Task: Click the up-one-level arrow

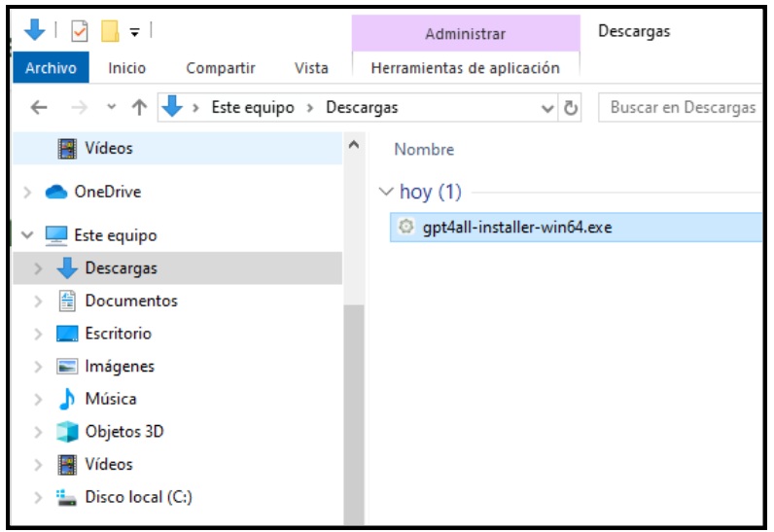Action: pos(139,108)
